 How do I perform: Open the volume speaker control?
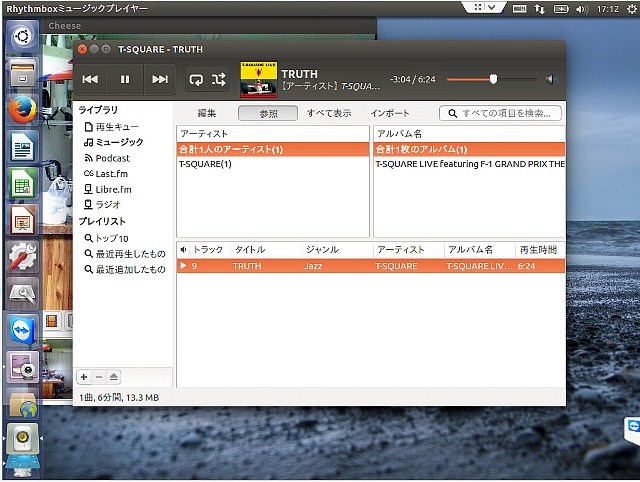[551, 79]
